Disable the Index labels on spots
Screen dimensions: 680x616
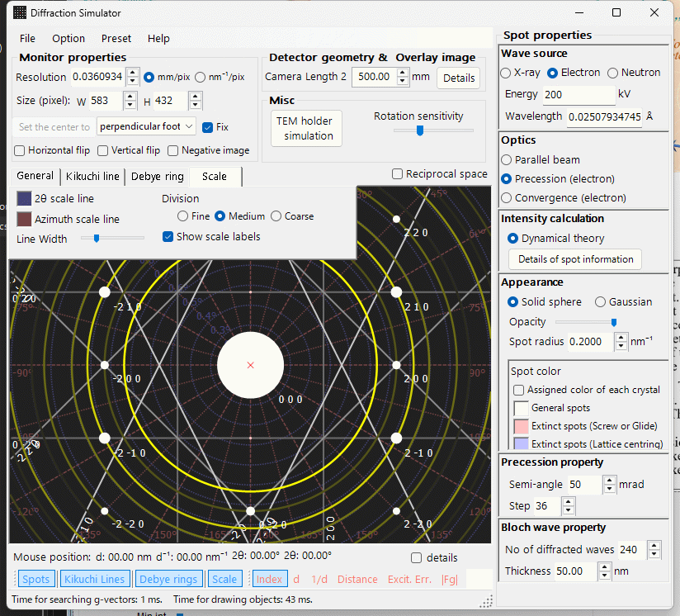pyautogui.click(x=269, y=579)
